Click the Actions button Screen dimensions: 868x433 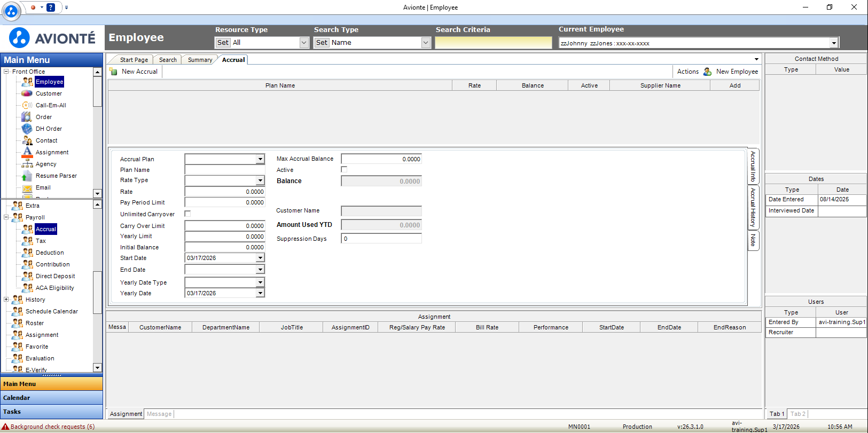coord(687,72)
